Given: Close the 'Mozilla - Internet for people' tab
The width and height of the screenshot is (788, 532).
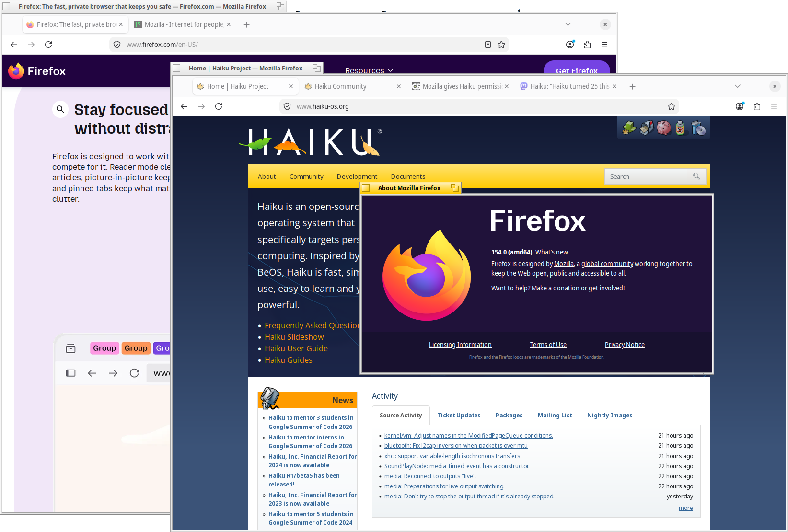Looking at the screenshot, I should 229,24.
